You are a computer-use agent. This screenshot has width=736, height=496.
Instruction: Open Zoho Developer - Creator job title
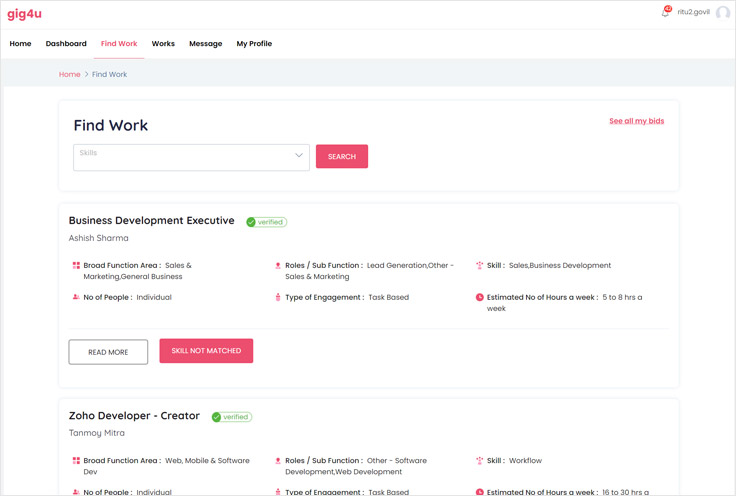[134, 416]
